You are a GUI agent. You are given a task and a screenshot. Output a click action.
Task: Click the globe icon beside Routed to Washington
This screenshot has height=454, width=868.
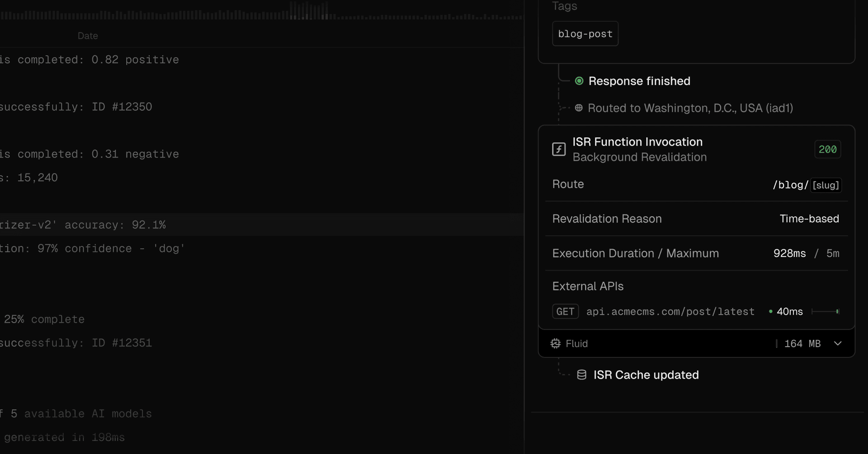point(578,108)
